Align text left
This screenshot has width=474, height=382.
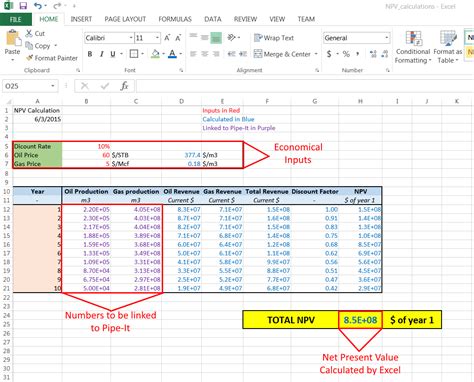193,54
